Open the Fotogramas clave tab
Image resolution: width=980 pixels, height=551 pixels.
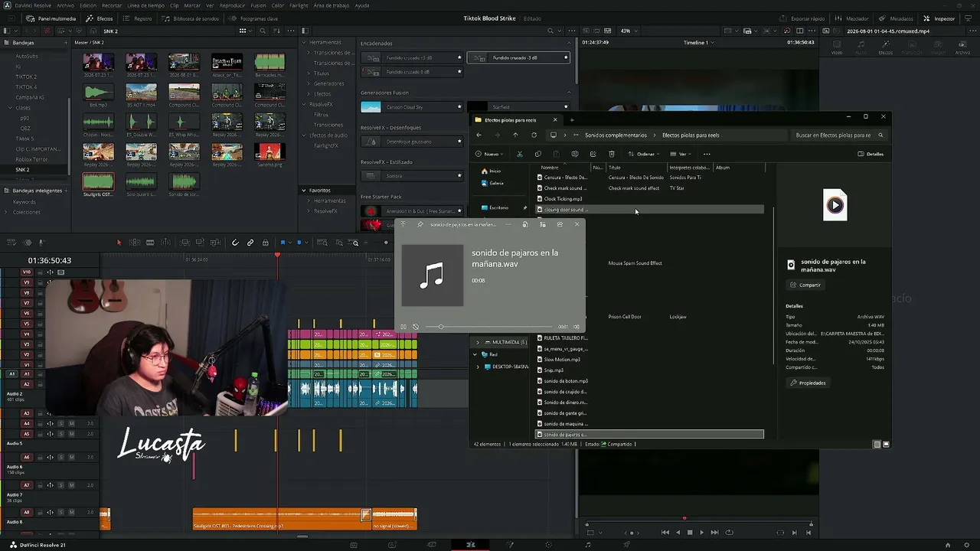[254, 18]
